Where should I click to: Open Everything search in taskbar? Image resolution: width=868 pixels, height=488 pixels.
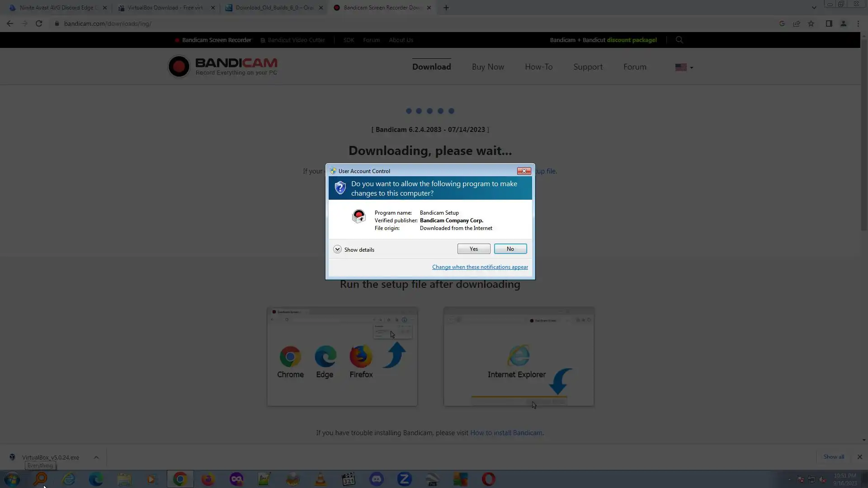pos(40,479)
